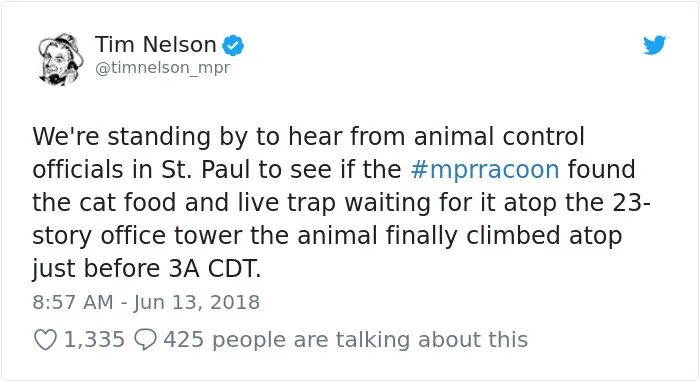This screenshot has width=700, height=382.
Task: Click the Jun 13, 2018 date
Action: point(196,303)
